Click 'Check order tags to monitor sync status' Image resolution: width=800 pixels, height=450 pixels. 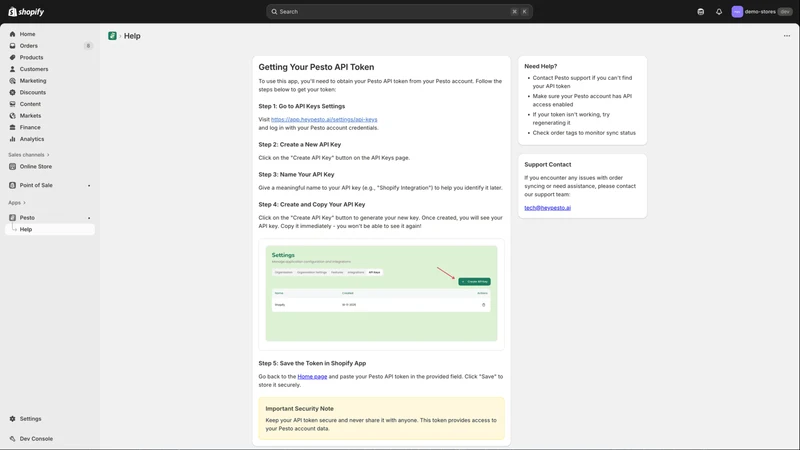pyautogui.click(x=584, y=133)
